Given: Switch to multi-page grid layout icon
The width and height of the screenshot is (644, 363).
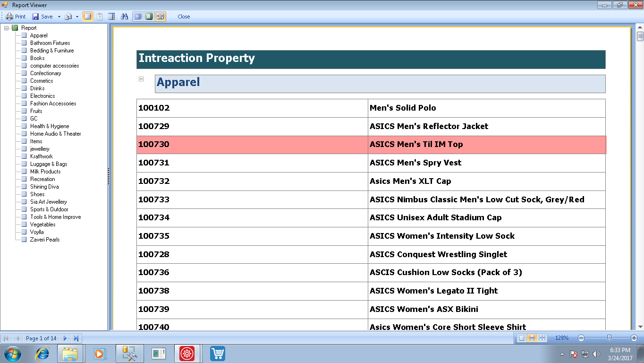Looking at the screenshot, I should (542, 338).
